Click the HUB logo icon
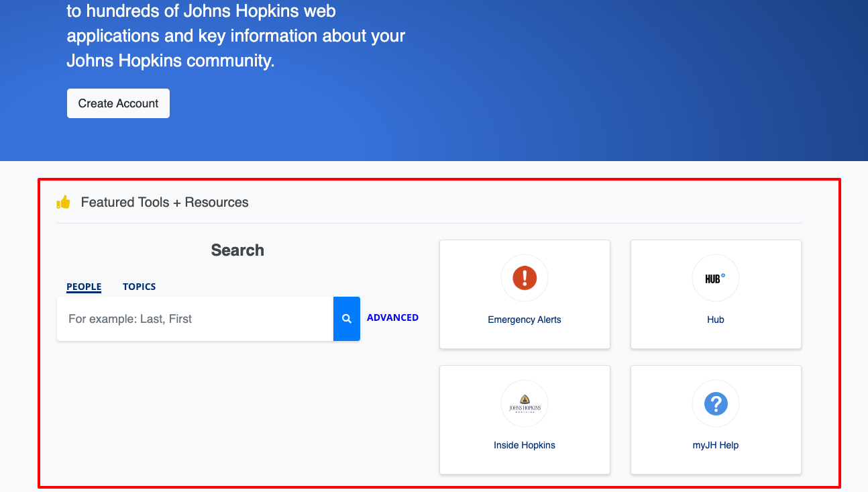 coord(716,278)
